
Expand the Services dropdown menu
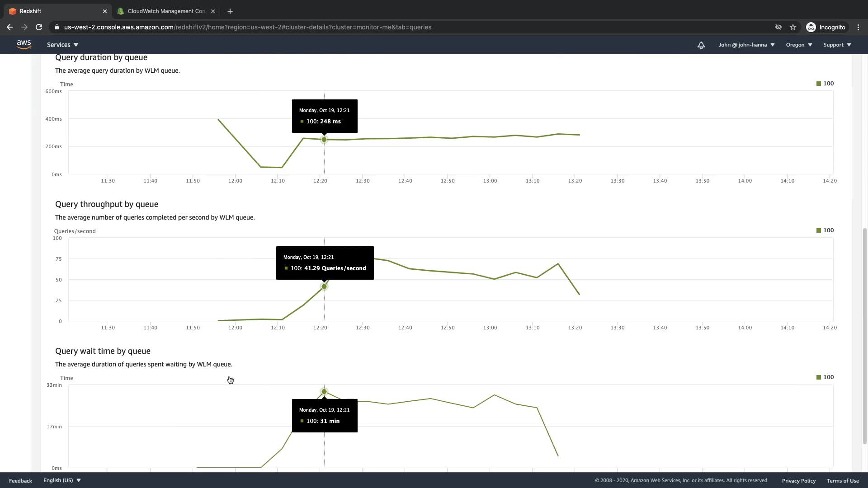62,45
